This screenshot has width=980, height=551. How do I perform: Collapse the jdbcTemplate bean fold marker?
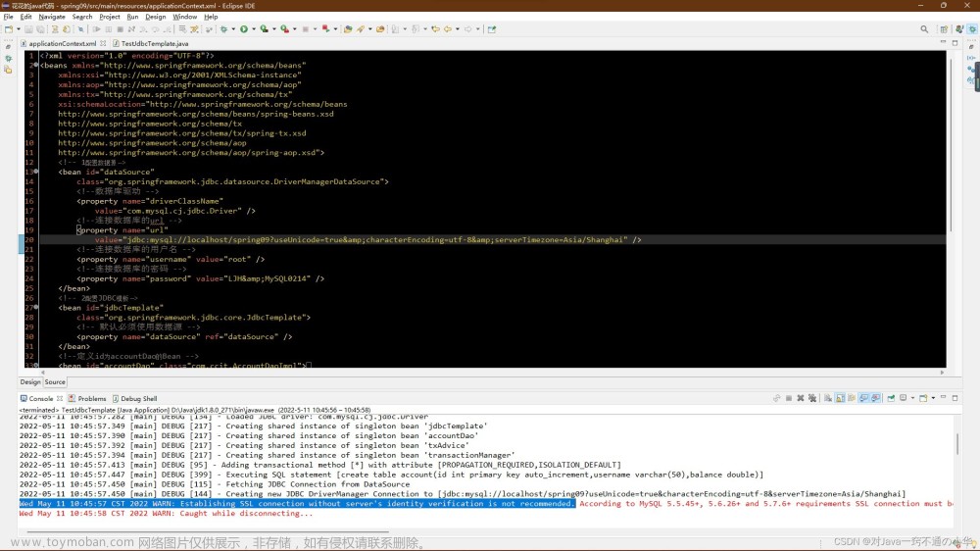pyautogui.click(x=36, y=307)
